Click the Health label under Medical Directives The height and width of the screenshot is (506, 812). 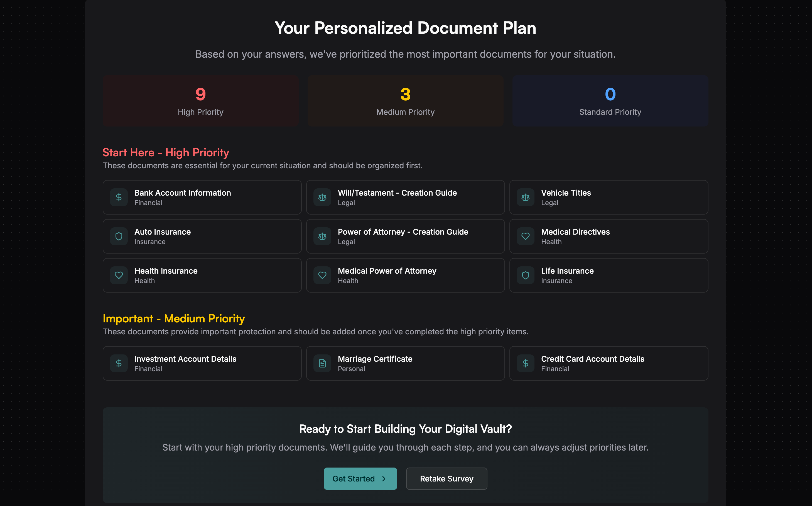pos(551,242)
